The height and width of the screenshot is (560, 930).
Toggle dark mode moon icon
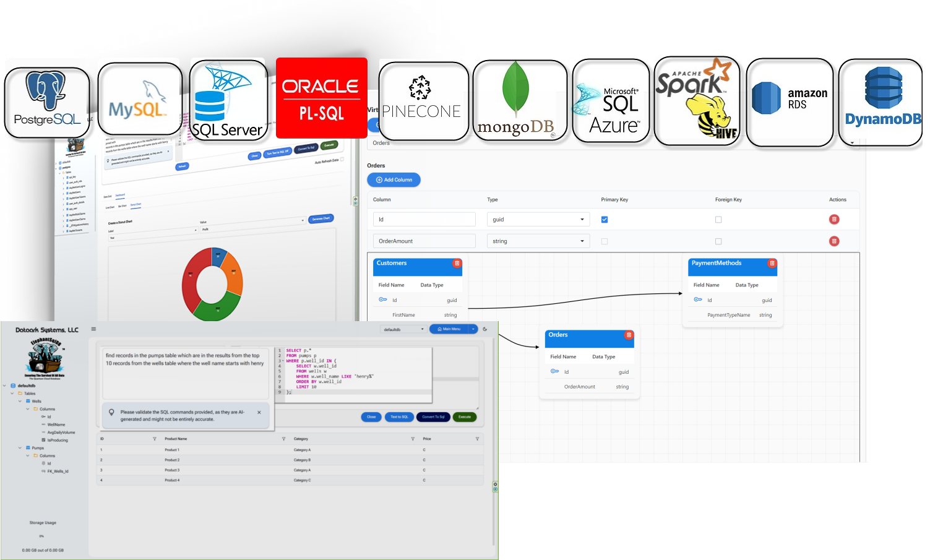(x=485, y=329)
